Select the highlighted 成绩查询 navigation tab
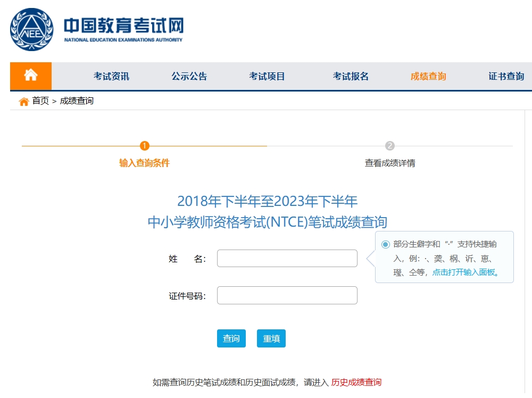This screenshot has height=398, width=532. 428,76
